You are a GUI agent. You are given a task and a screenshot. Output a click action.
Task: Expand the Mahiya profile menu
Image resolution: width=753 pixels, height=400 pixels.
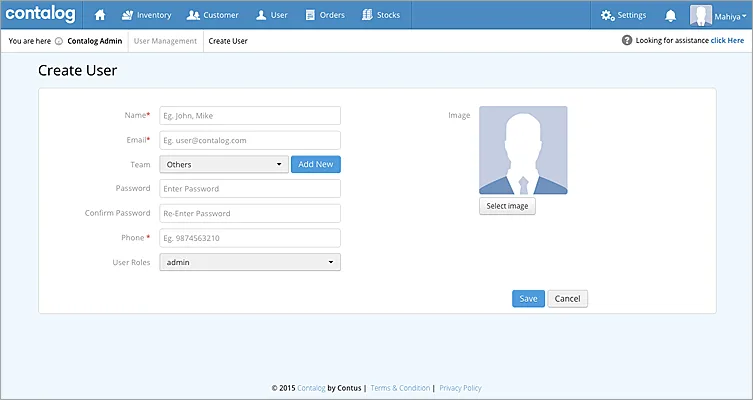[719, 16]
